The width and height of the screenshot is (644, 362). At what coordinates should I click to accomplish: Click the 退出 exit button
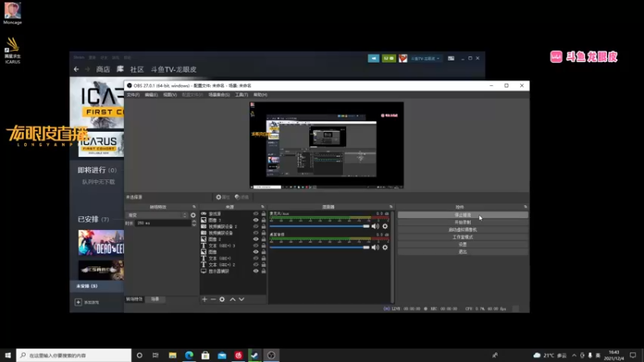pyautogui.click(x=462, y=252)
